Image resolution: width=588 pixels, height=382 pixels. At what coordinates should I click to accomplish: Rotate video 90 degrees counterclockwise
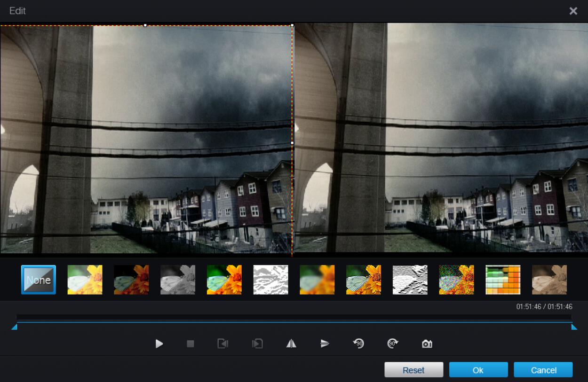pyautogui.click(x=358, y=344)
